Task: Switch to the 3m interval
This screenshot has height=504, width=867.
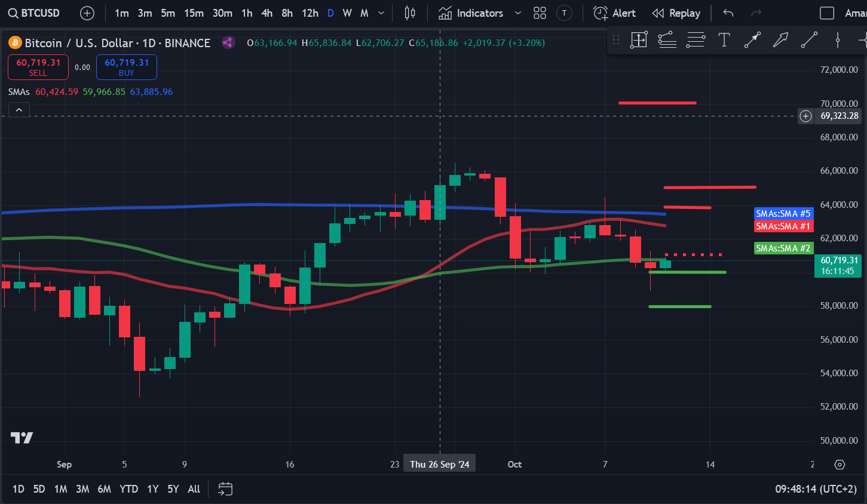Action: (x=145, y=13)
